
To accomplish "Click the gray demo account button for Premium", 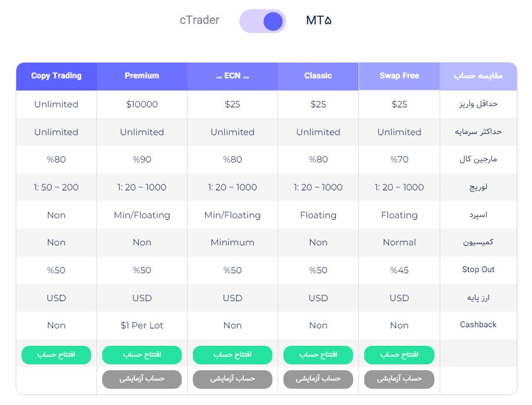I will click(x=142, y=379).
